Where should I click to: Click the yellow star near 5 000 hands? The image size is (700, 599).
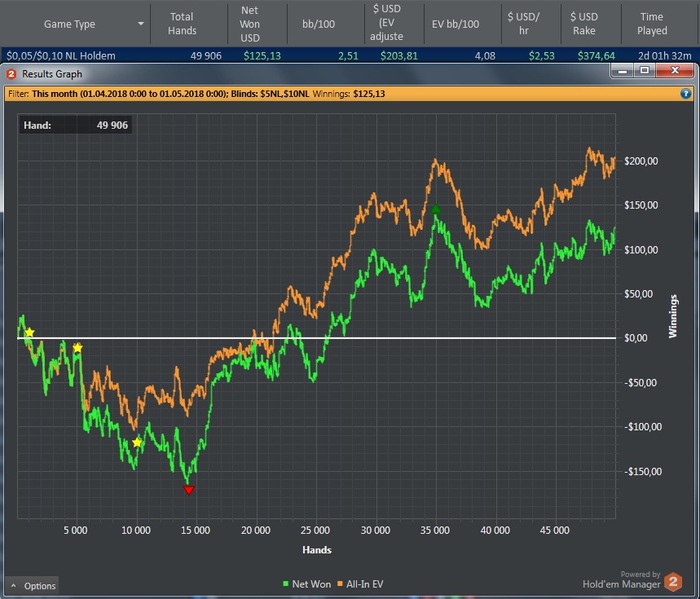click(x=77, y=347)
